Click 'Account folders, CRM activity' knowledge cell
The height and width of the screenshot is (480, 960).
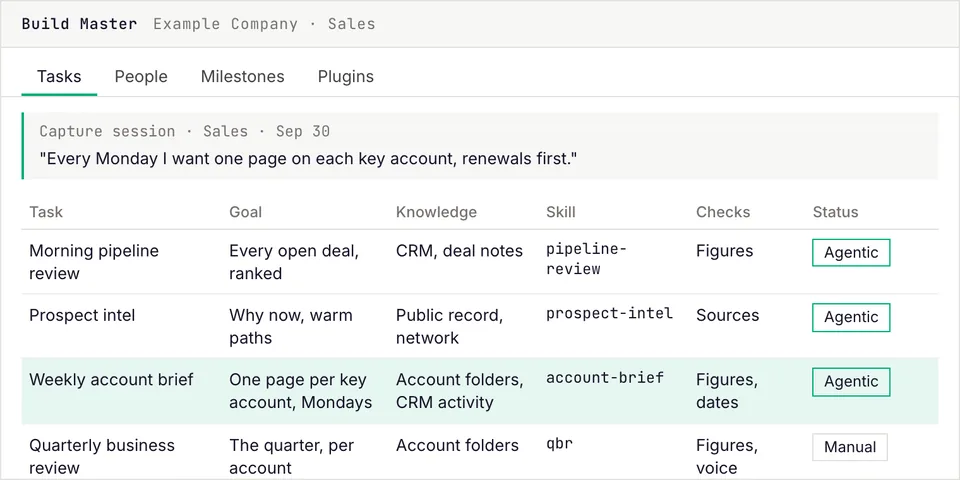459,391
